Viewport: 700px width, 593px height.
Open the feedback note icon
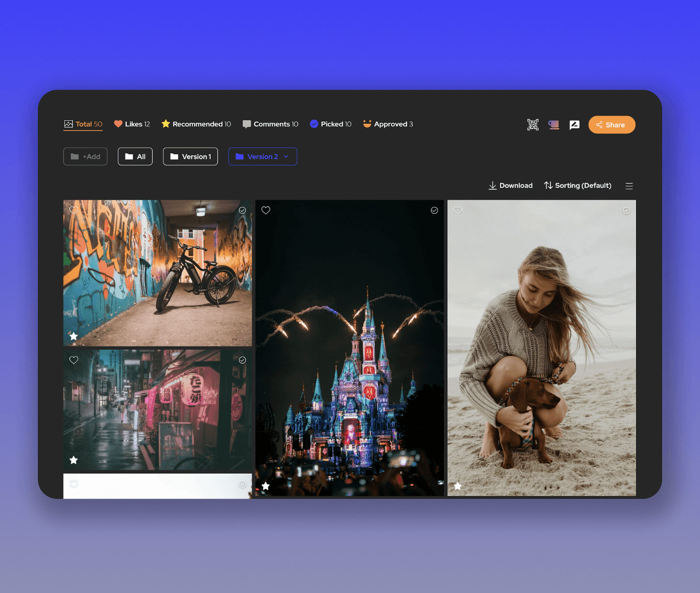(575, 125)
